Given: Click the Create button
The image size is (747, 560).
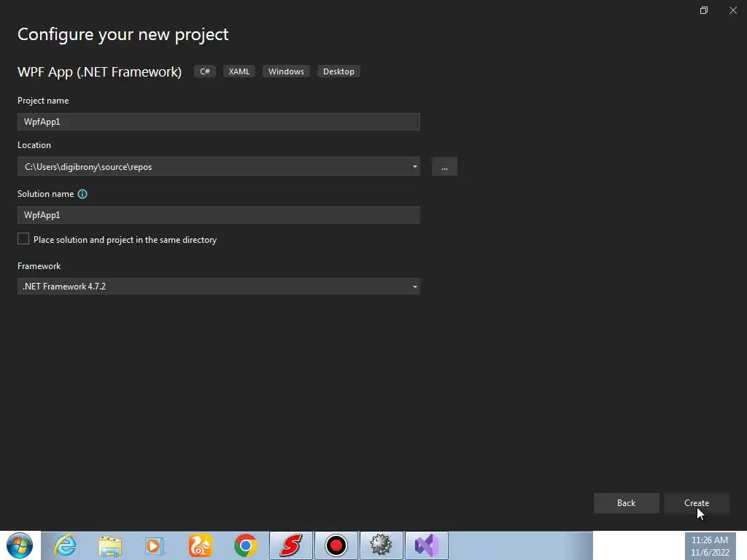Looking at the screenshot, I should pos(697,503).
